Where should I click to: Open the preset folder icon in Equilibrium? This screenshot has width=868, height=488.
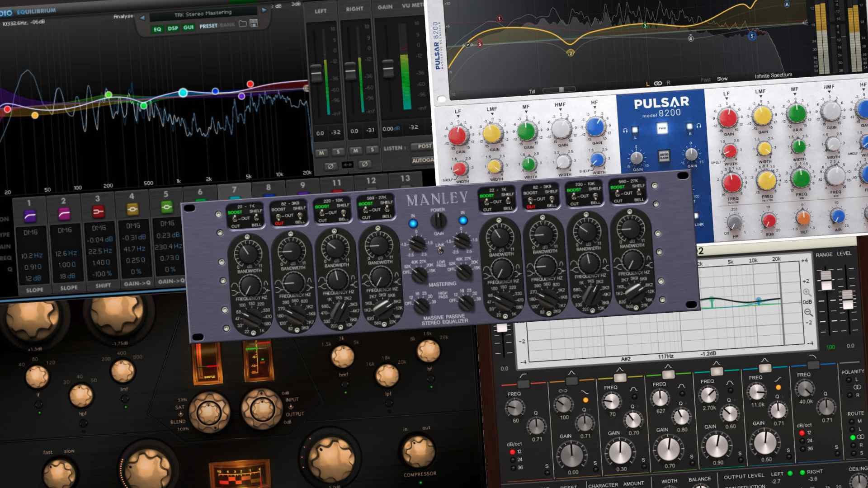point(243,24)
